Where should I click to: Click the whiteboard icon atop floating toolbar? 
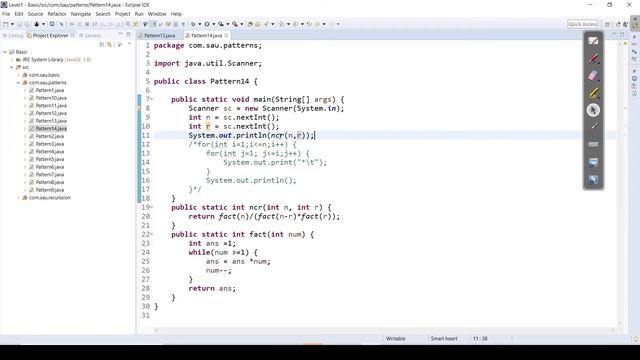pos(593,41)
